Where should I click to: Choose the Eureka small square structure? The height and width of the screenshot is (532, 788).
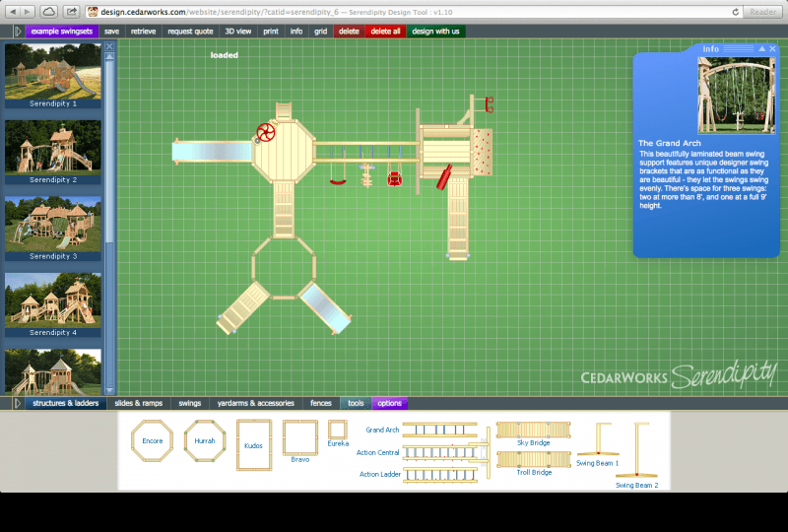click(x=338, y=430)
